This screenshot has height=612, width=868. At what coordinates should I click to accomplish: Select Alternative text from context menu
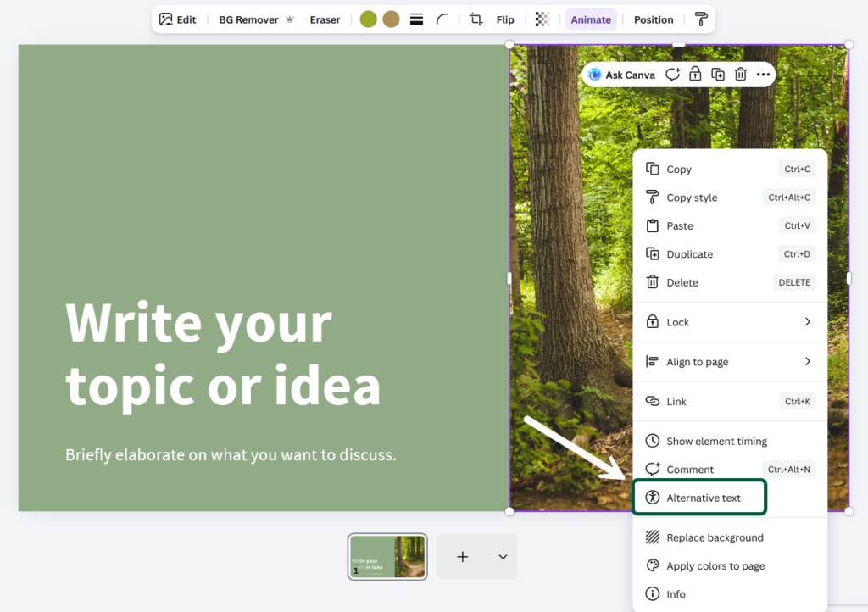point(704,498)
